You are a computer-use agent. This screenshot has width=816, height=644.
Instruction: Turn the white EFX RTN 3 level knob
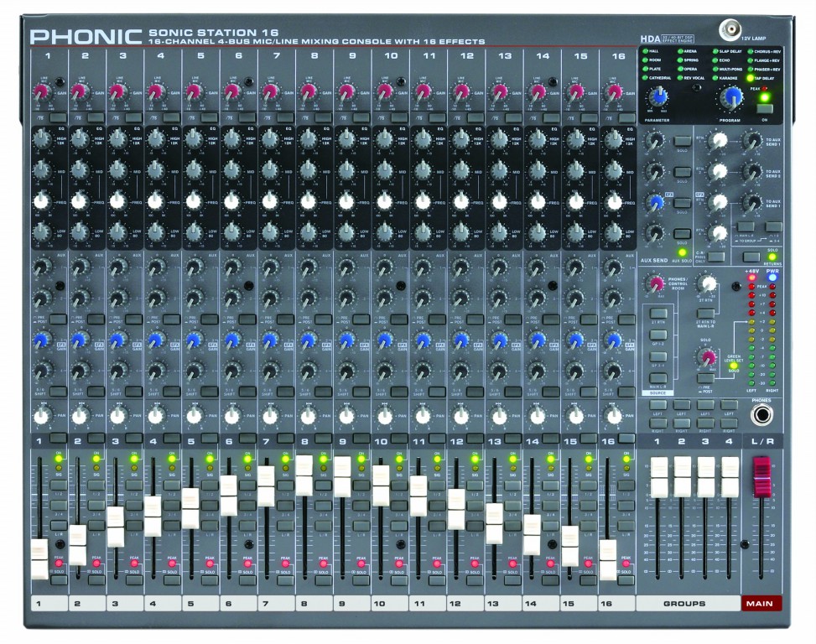pos(718,202)
